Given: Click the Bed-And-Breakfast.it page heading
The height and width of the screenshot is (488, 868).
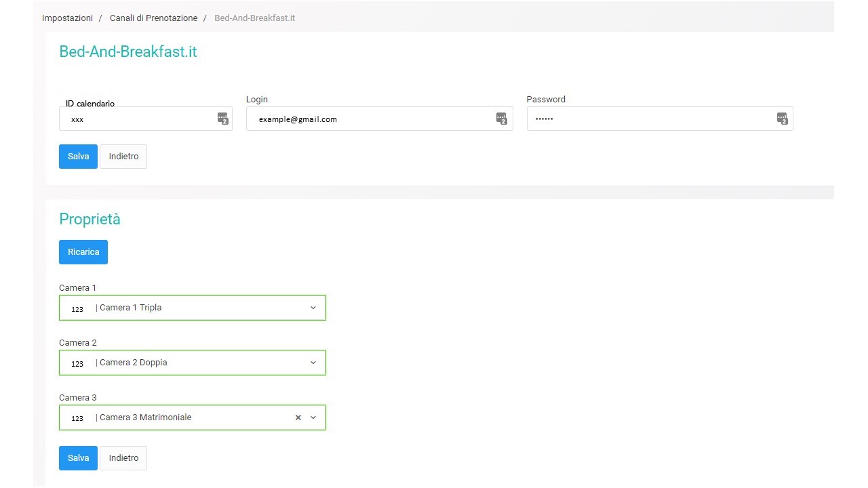Looking at the screenshot, I should pyautogui.click(x=128, y=52).
